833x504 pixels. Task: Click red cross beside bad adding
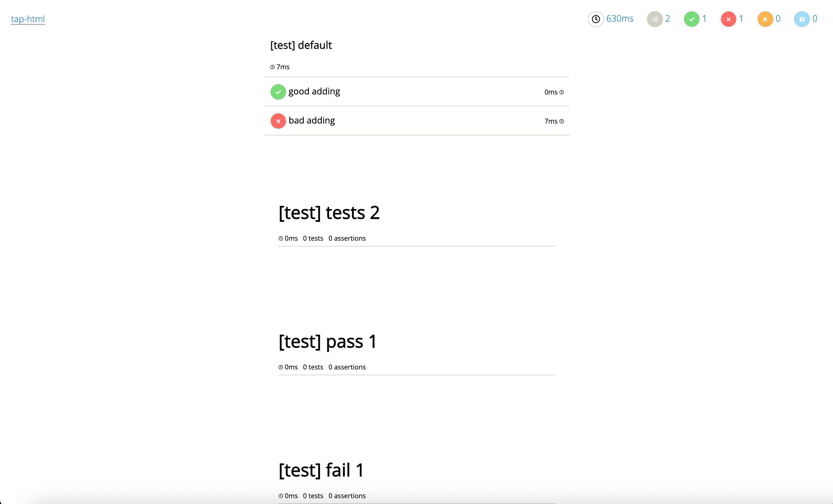[x=278, y=121]
